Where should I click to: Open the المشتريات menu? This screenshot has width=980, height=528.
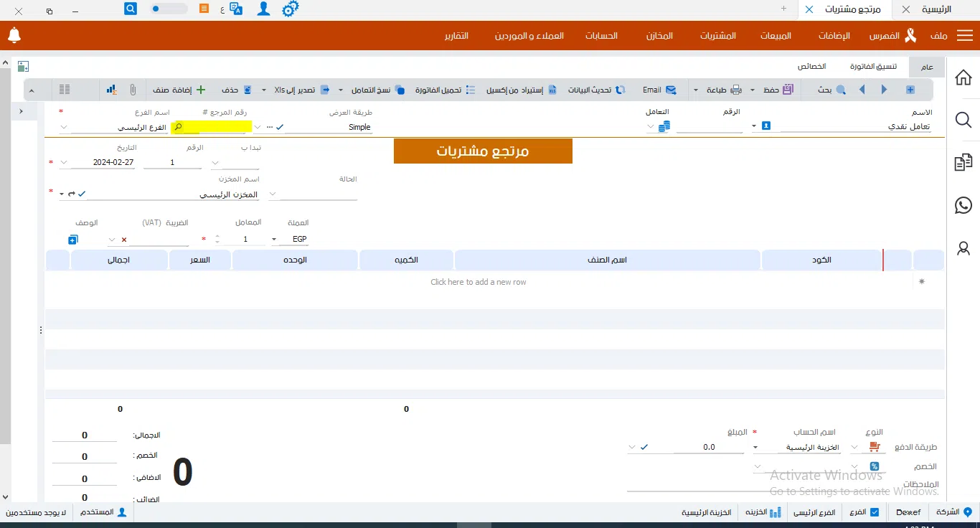coord(717,36)
